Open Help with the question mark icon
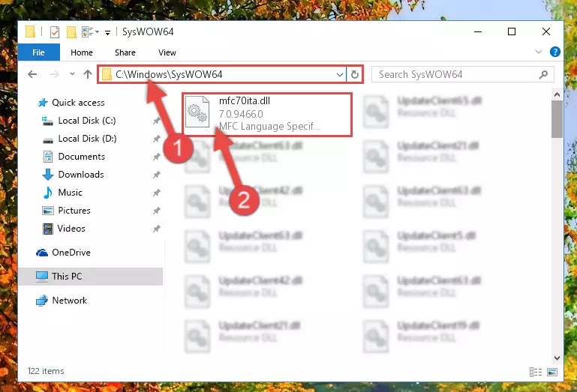This screenshot has height=392, width=577. coord(555,52)
